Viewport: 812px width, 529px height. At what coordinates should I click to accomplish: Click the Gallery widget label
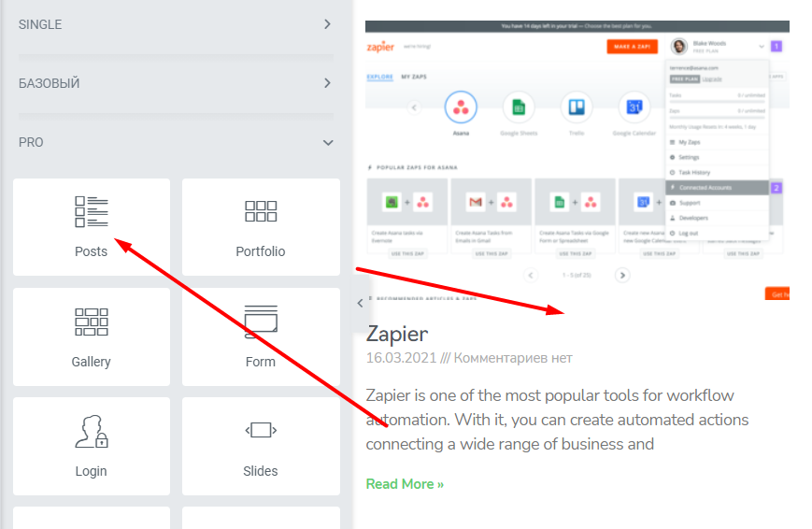(92, 362)
